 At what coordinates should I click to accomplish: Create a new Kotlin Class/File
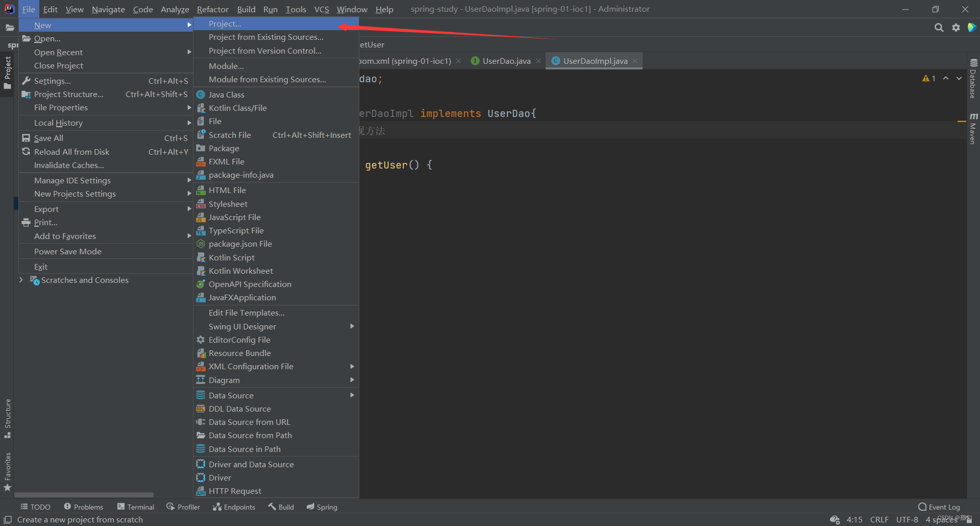pos(276,108)
